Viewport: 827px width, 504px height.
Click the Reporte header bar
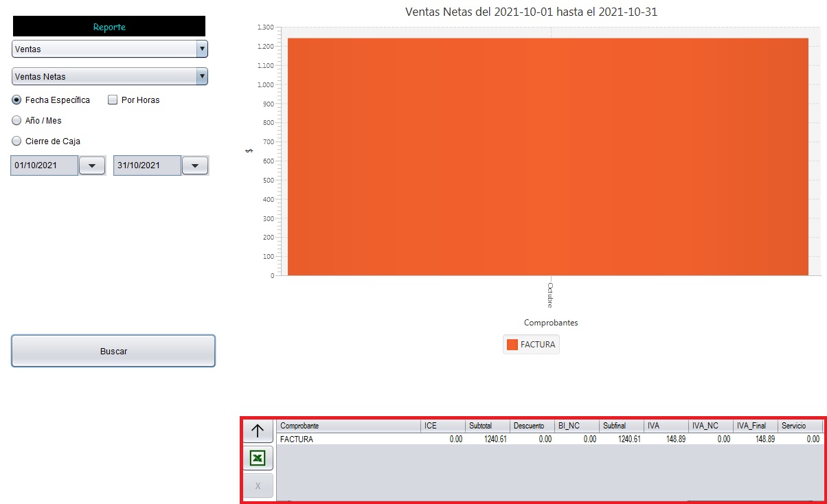tap(109, 27)
